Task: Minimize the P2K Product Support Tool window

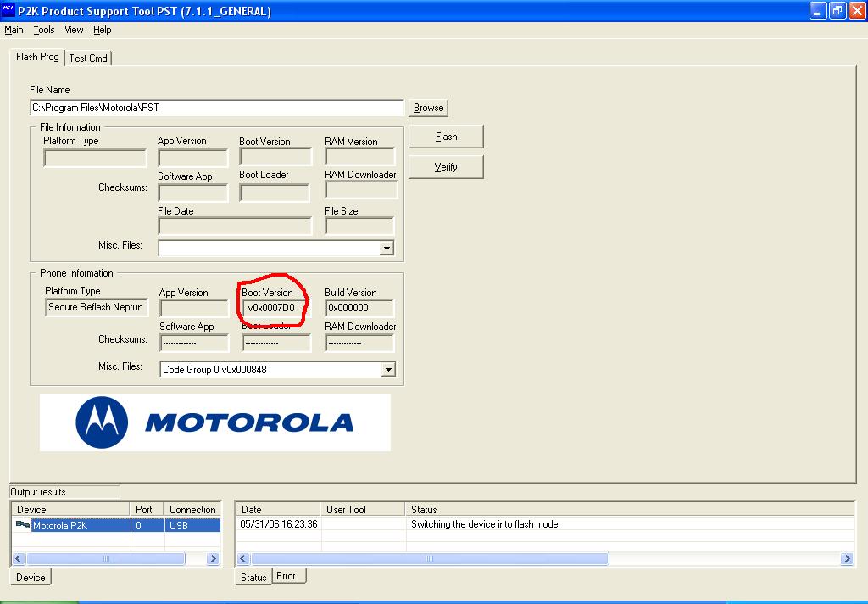Action: [818, 10]
